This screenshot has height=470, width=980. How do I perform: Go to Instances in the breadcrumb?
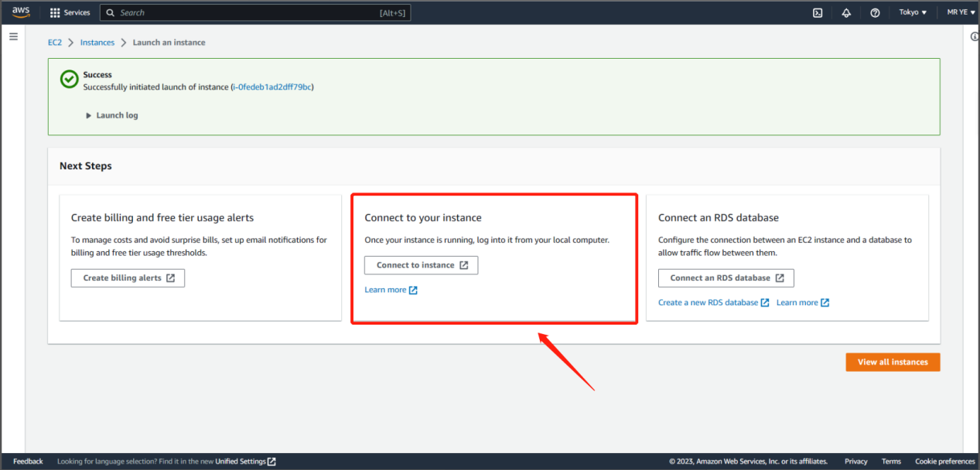click(x=97, y=43)
